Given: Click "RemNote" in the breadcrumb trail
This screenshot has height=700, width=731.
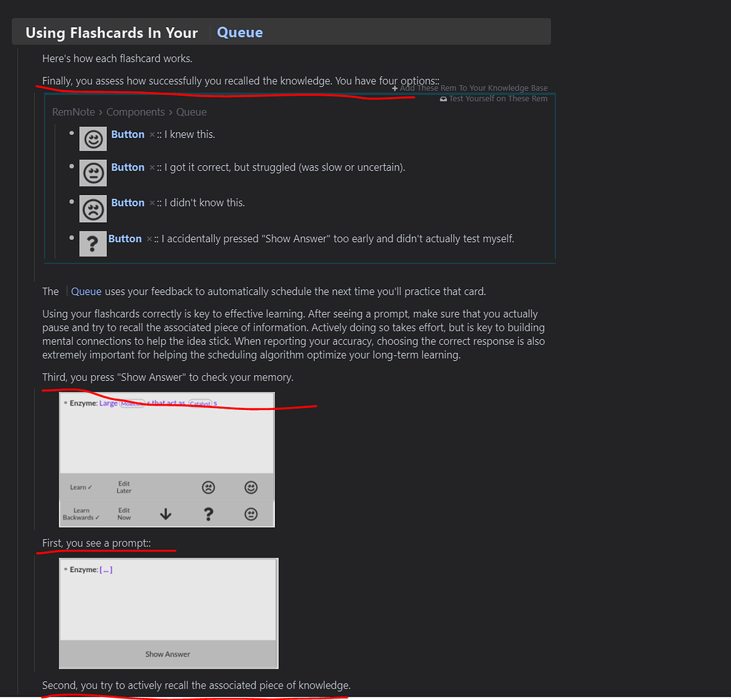Looking at the screenshot, I should [x=73, y=112].
